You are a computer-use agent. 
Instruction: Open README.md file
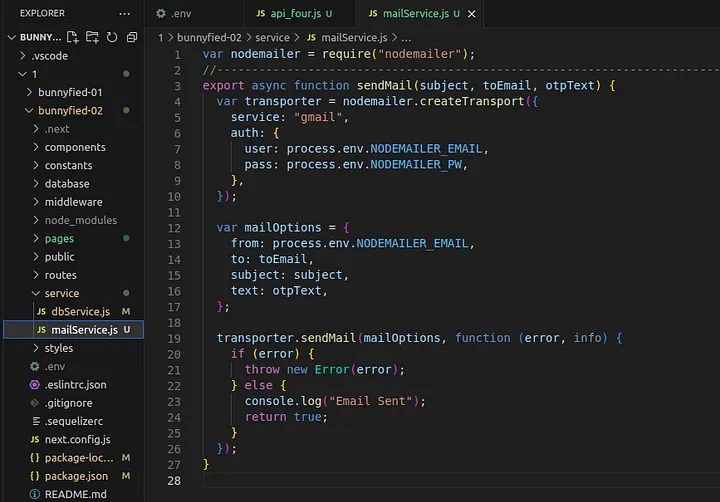[73, 494]
